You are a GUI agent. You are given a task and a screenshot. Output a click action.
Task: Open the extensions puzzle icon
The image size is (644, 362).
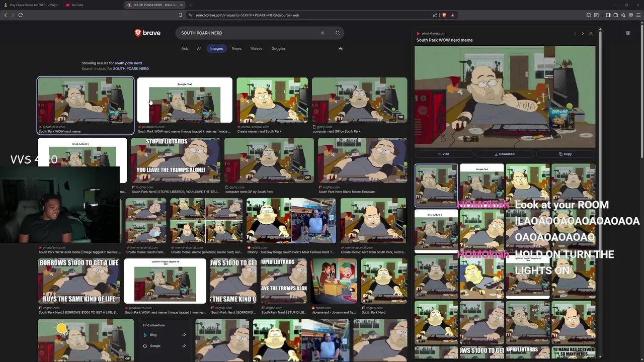589,15
